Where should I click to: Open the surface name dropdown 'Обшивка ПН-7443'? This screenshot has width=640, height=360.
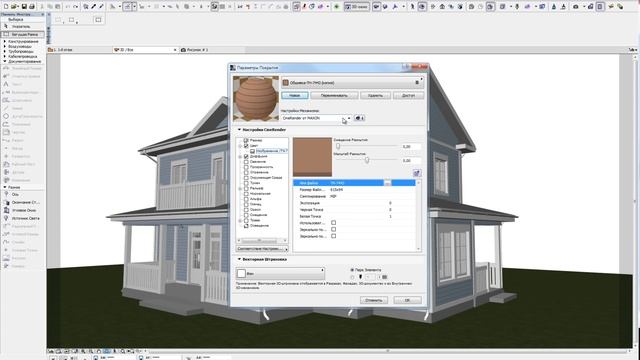352,82
